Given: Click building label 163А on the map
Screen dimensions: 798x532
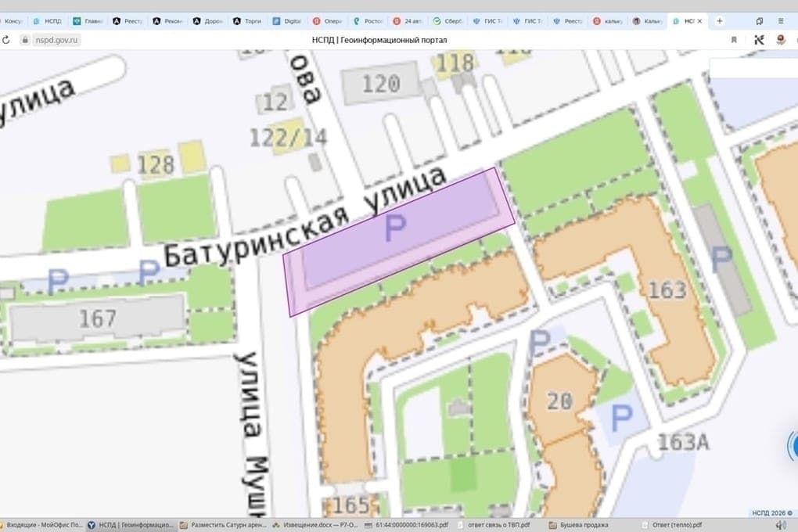Looking at the screenshot, I should (683, 442).
